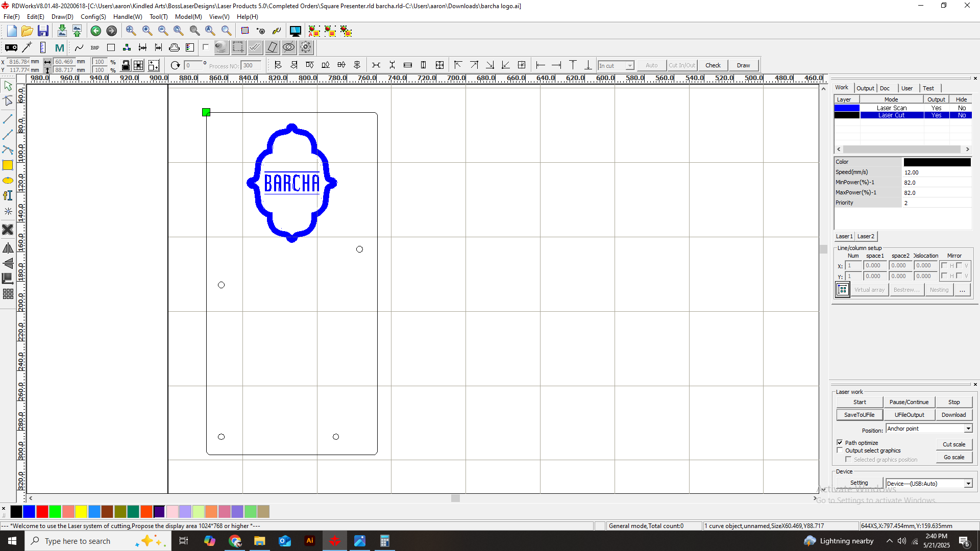Viewport: 980px width, 551px height.
Task: Click the padlock aspect ratio lock icon
Action: [x=126, y=65]
